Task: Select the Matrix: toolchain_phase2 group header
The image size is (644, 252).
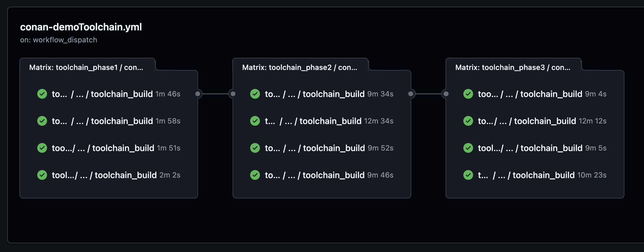Action: pos(300,67)
